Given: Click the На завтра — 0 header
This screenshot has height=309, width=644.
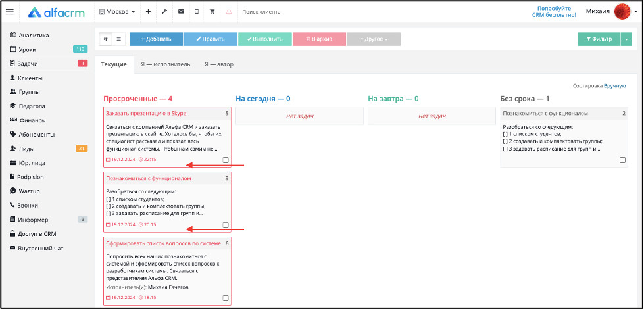Looking at the screenshot, I should pyautogui.click(x=393, y=99).
